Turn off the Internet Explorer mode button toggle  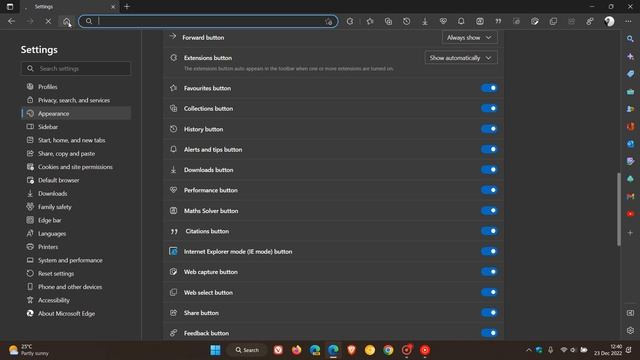click(489, 251)
